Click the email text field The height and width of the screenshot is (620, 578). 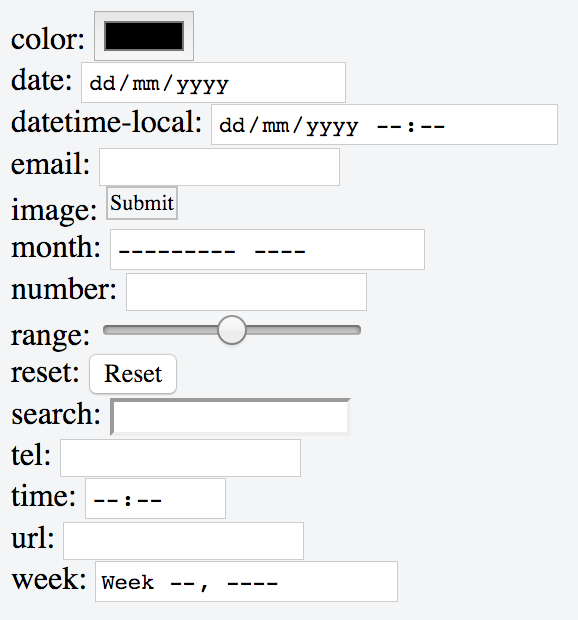(x=219, y=167)
